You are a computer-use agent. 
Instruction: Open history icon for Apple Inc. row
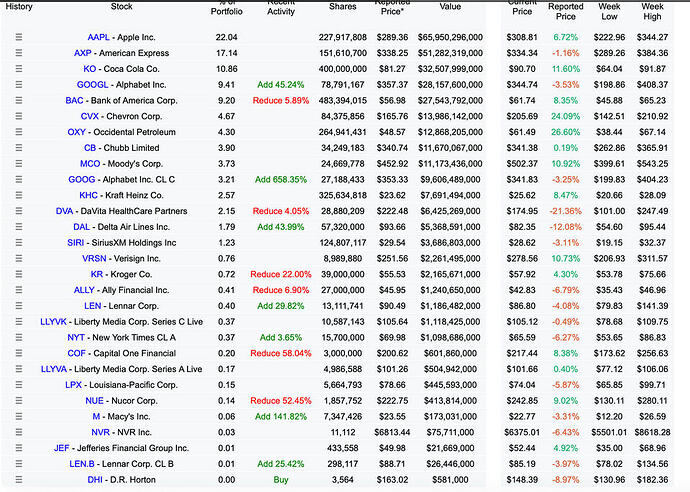click(18, 37)
